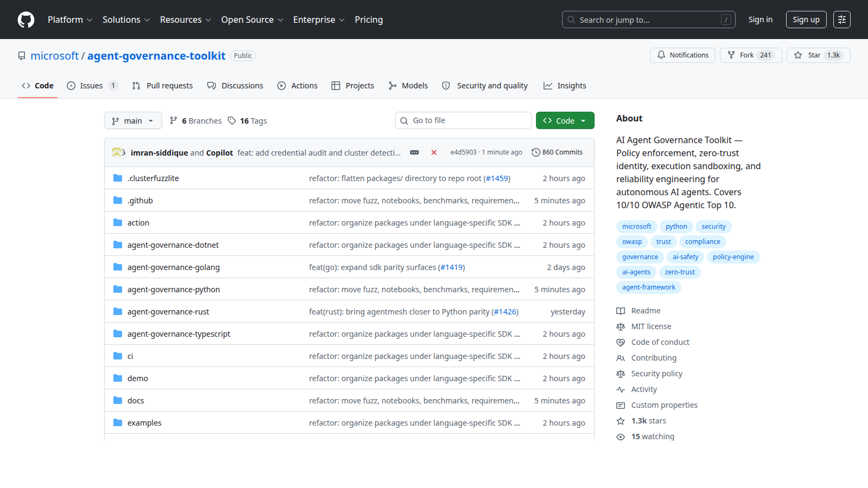Viewport: 868px width, 488px height.
Task: Open the Copilot co-author link
Action: point(219,153)
